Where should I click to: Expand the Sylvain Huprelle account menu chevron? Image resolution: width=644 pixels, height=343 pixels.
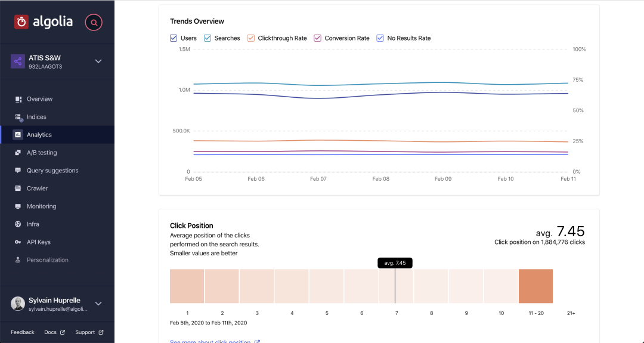pos(98,304)
